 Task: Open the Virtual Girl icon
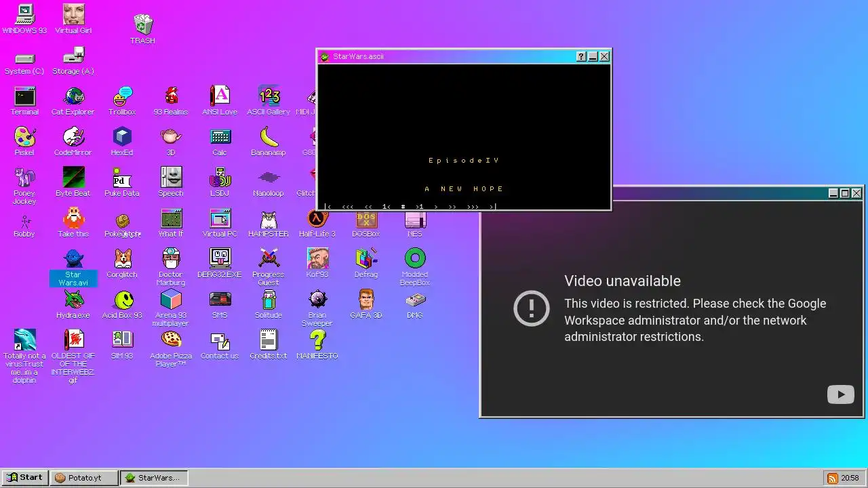pyautogui.click(x=73, y=19)
